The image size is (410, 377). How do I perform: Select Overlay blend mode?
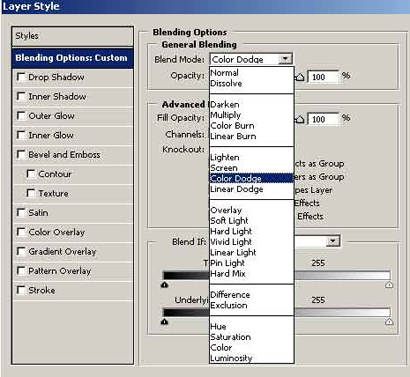(251, 210)
